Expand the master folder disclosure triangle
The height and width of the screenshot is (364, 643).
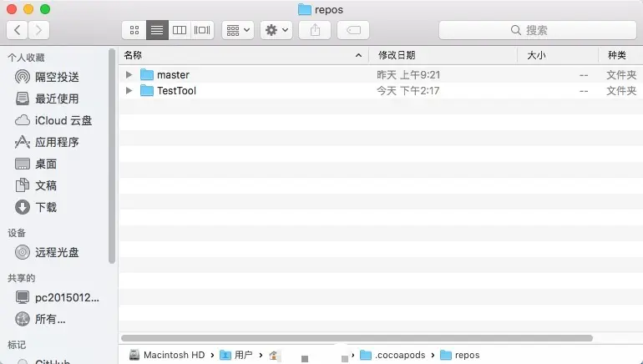tap(129, 74)
